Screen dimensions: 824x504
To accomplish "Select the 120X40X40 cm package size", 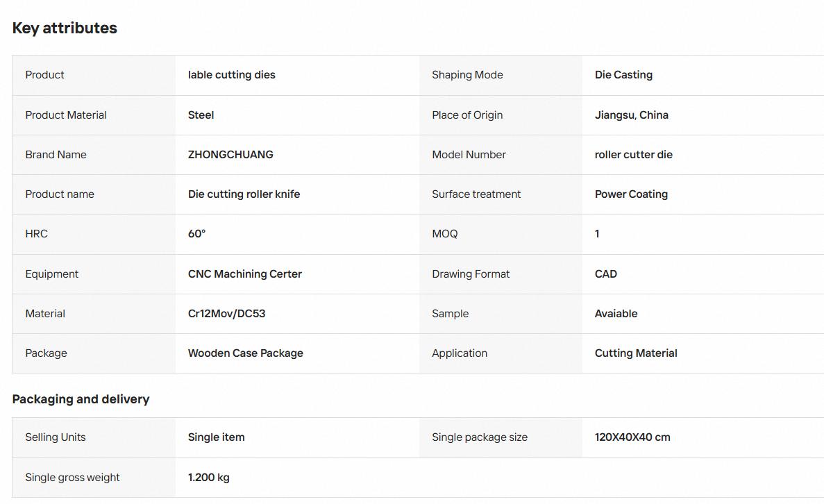I will click(x=632, y=437).
